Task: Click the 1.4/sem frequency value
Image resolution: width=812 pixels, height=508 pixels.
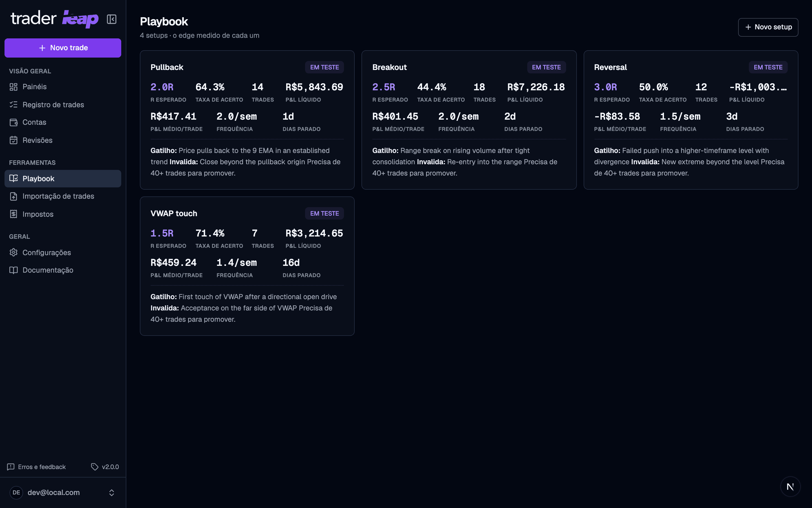Action: [237, 262]
